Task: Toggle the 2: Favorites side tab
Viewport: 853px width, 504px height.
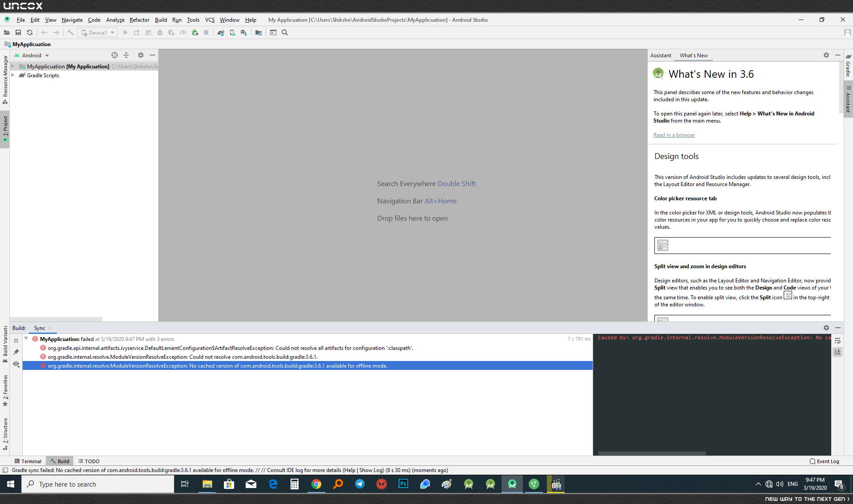Action: tap(5, 390)
